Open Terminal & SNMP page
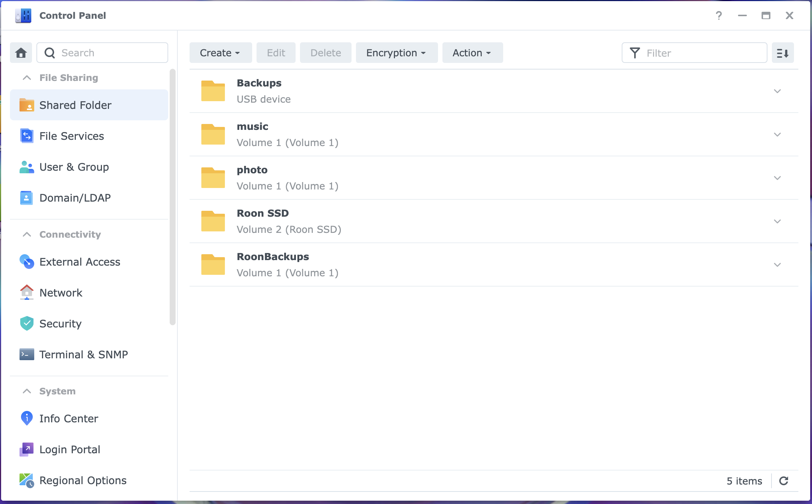 [89, 354]
